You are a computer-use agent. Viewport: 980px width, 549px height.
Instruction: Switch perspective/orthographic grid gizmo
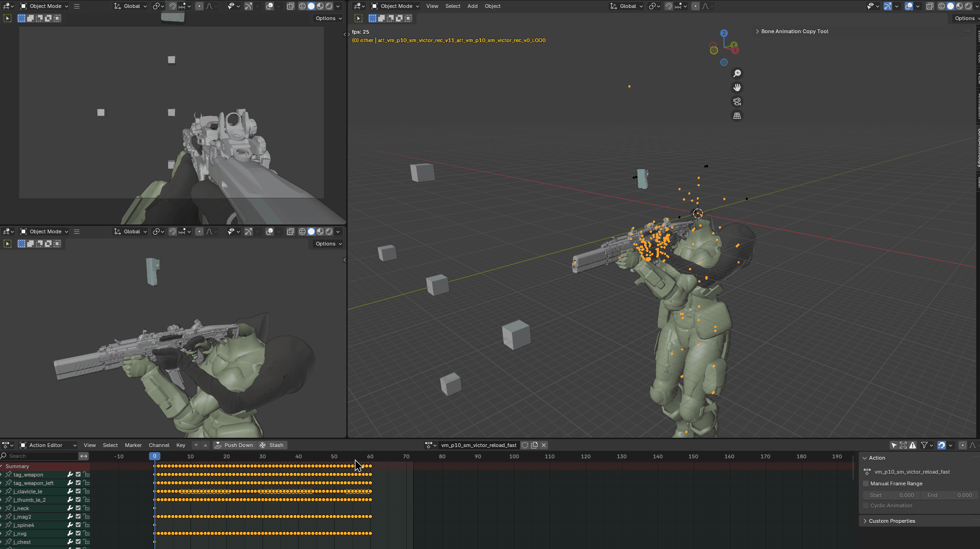point(737,116)
